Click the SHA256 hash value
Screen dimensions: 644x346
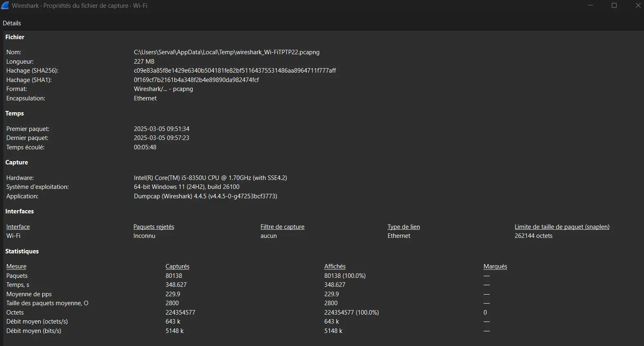[234, 71]
